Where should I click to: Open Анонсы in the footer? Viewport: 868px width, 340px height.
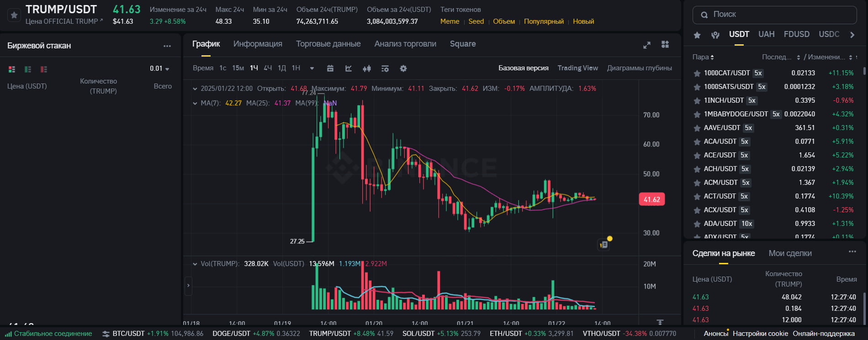(x=716, y=334)
